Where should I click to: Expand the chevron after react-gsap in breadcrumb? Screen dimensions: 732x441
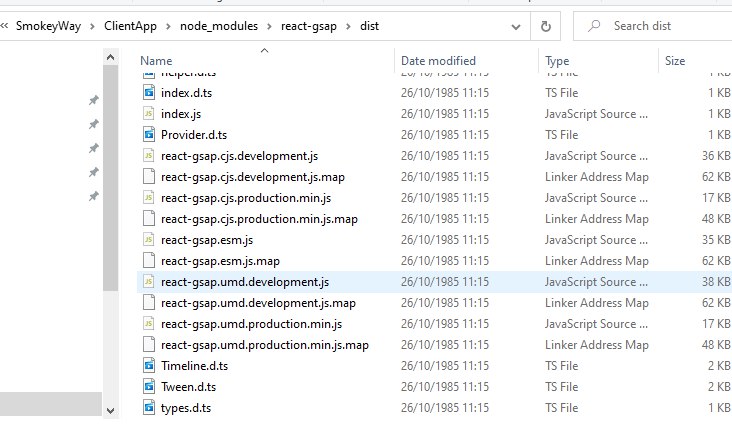[x=348, y=26]
